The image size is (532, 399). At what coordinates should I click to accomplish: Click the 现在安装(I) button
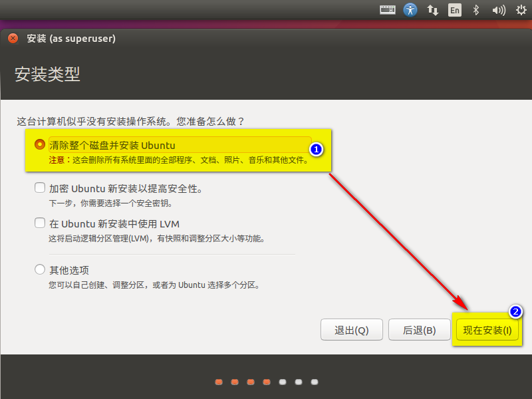click(487, 329)
